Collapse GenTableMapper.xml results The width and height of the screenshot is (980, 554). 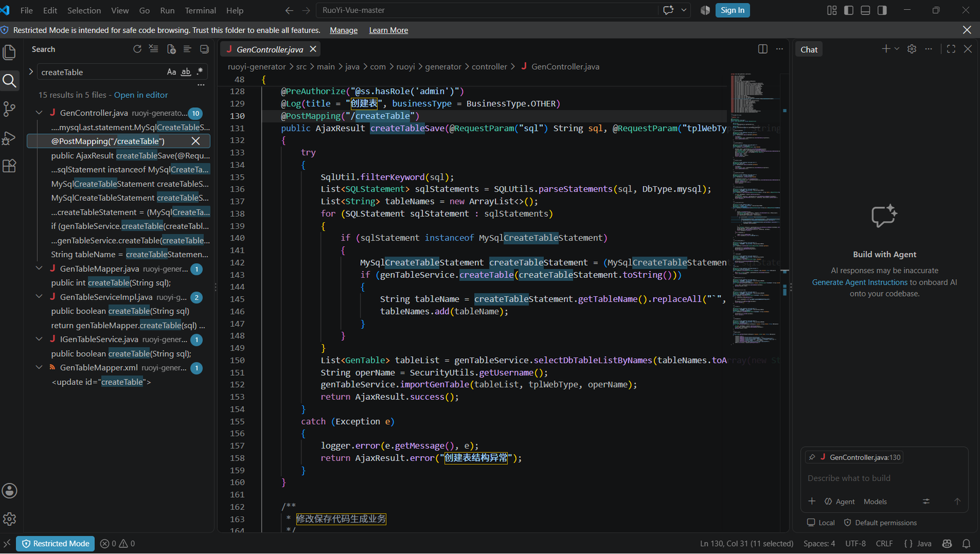coord(39,368)
